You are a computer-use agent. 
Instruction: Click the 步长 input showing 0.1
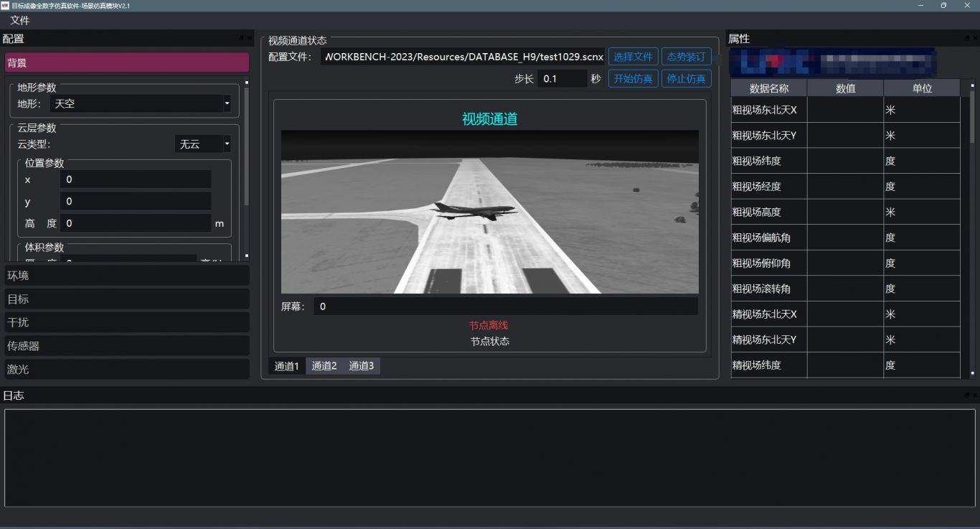[562, 79]
